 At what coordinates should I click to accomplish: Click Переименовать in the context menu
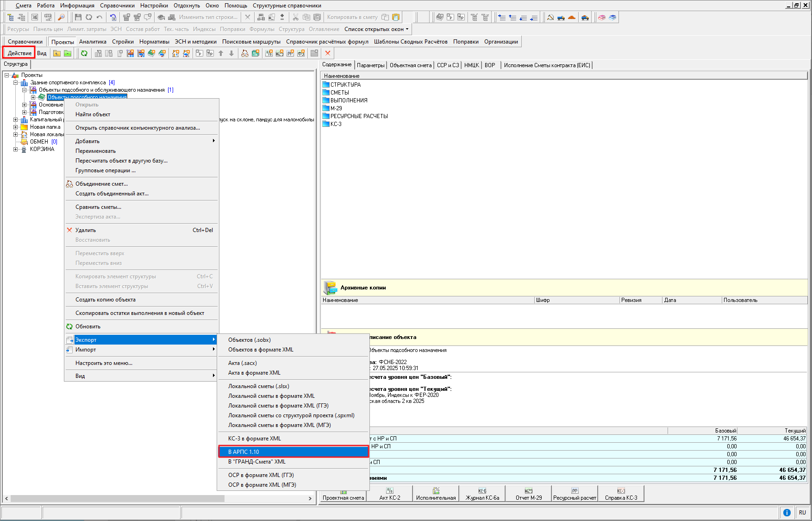141,151
